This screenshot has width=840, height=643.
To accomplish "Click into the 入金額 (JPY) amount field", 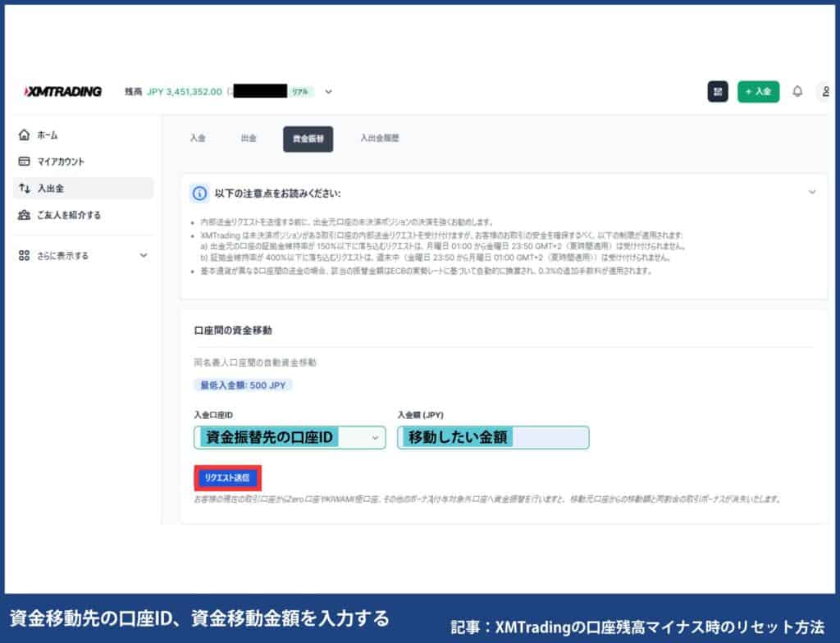I will [493, 437].
